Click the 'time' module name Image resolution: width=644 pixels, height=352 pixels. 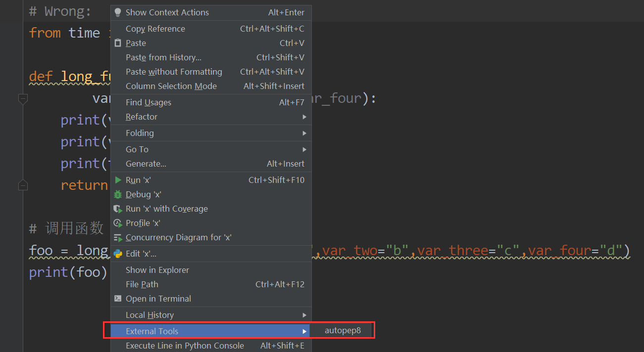tap(84, 33)
